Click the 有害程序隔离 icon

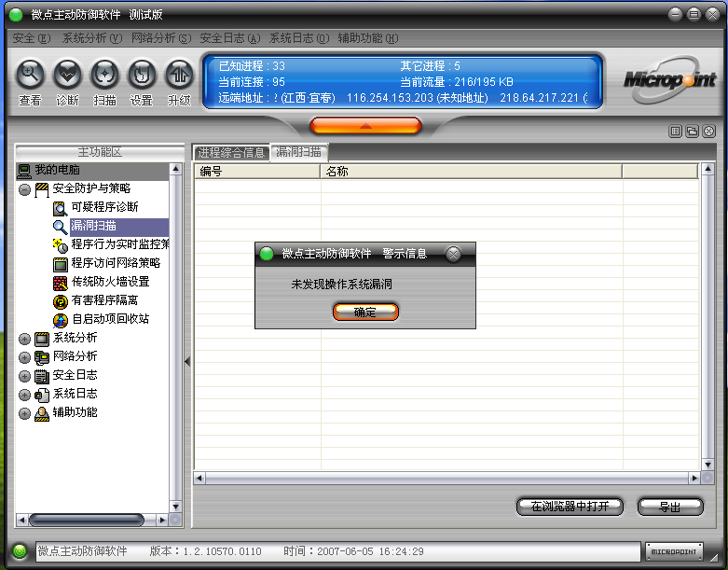point(60,301)
